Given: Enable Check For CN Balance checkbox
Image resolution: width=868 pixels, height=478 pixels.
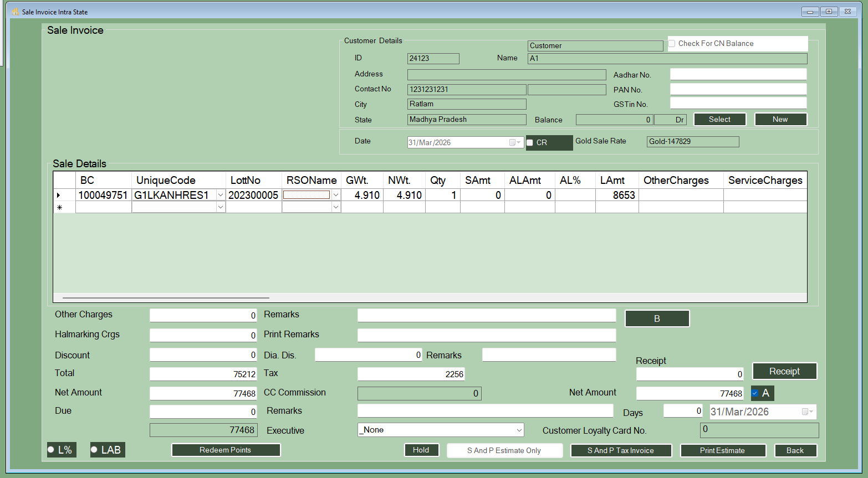Looking at the screenshot, I should point(672,43).
